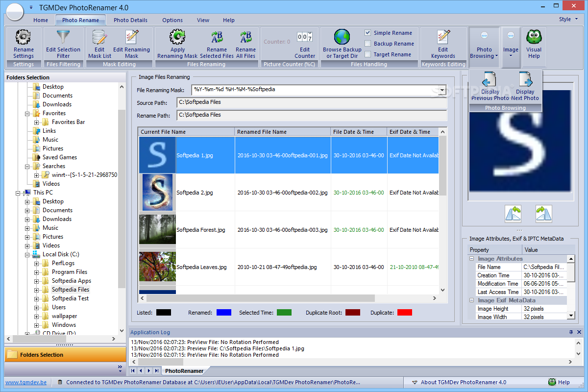The height and width of the screenshot is (392, 588).
Task: Sort by File Date & Time column
Action: [x=359, y=132]
